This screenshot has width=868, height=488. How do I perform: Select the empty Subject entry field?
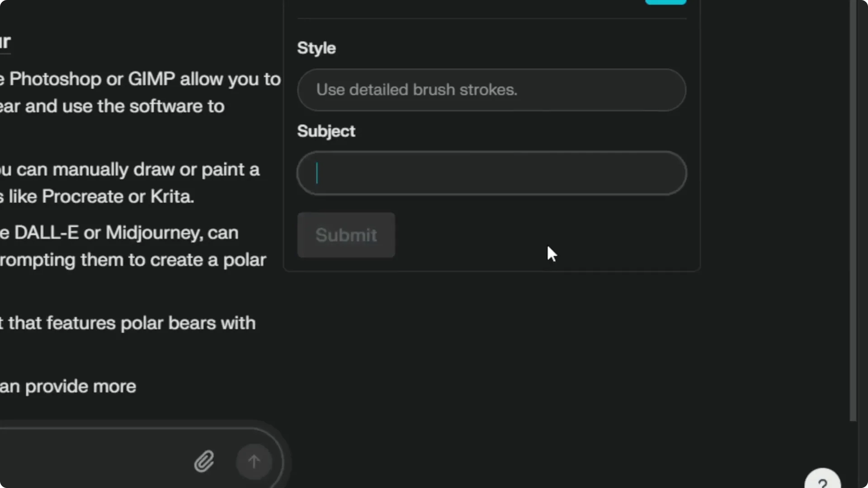coord(491,173)
